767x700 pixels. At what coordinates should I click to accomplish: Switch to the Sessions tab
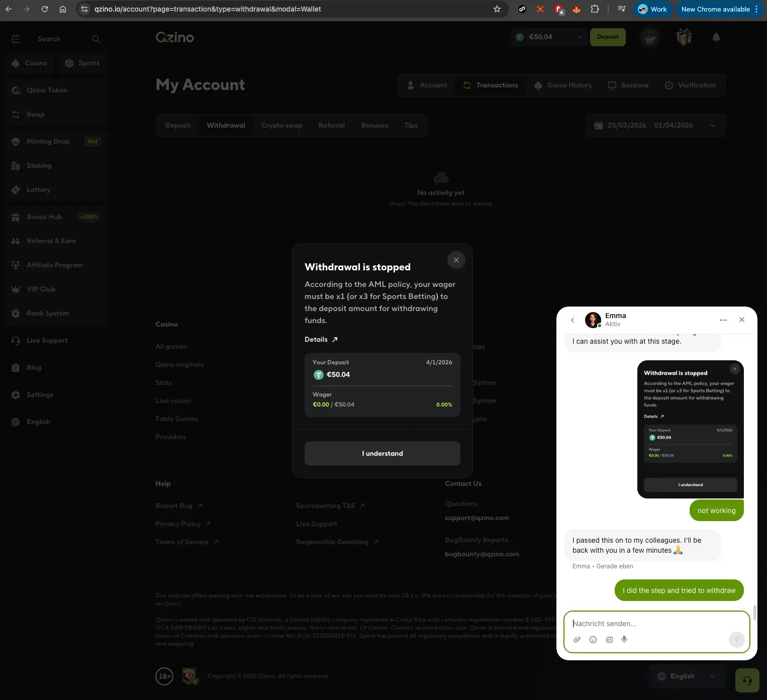(628, 85)
